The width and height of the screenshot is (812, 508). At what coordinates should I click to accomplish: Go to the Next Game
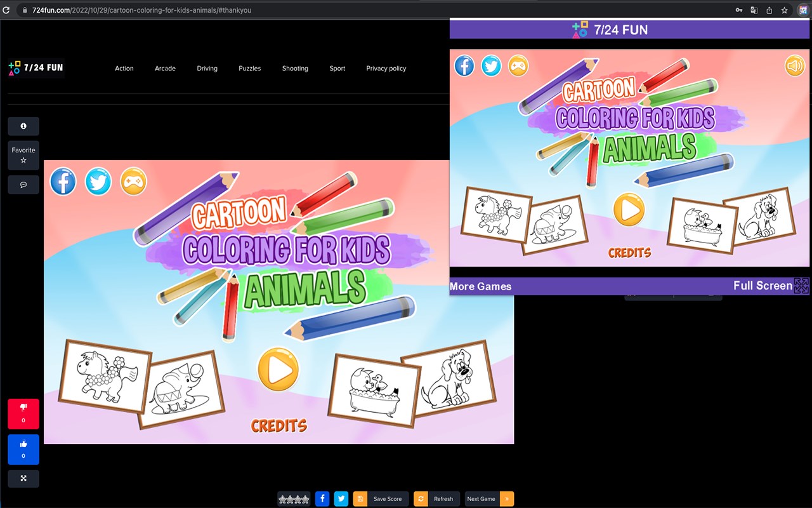click(x=489, y=499)
